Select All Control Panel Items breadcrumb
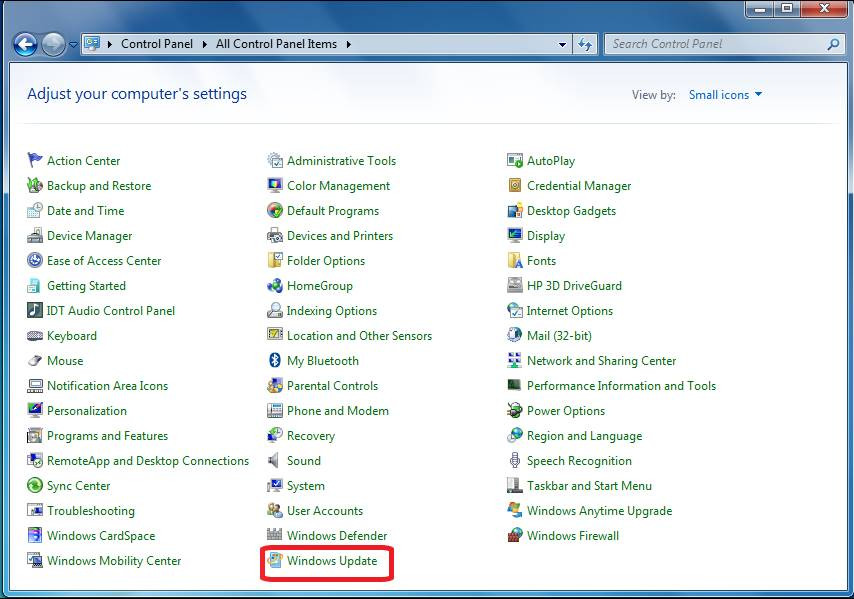The width and height of the screenshot is (854, 599). tap(276, 44)
